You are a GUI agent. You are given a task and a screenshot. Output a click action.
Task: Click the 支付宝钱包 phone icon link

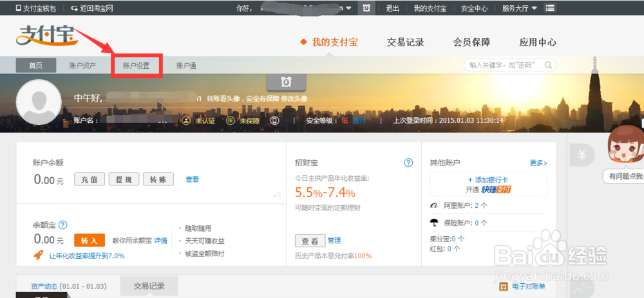[35, 8]
